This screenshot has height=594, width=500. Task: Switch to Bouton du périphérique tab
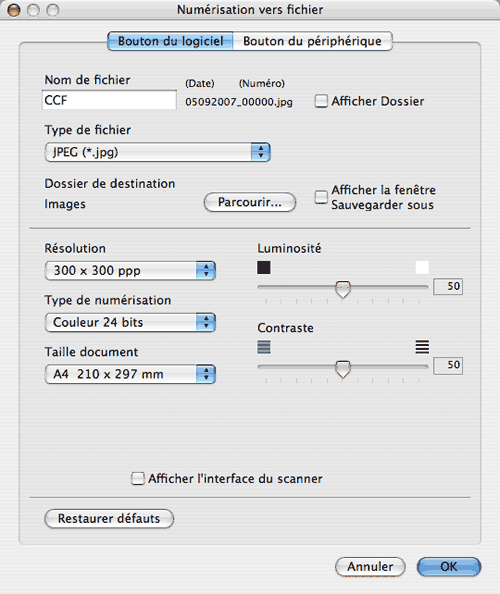312,41
